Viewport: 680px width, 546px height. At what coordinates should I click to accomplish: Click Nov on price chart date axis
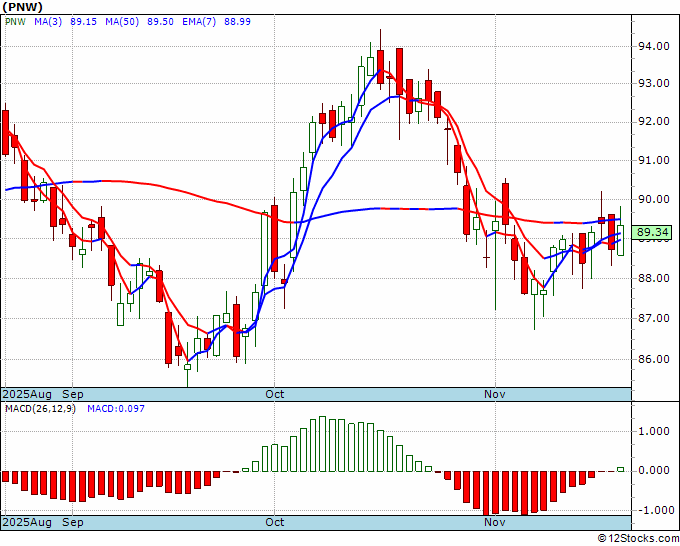[495, 394]
